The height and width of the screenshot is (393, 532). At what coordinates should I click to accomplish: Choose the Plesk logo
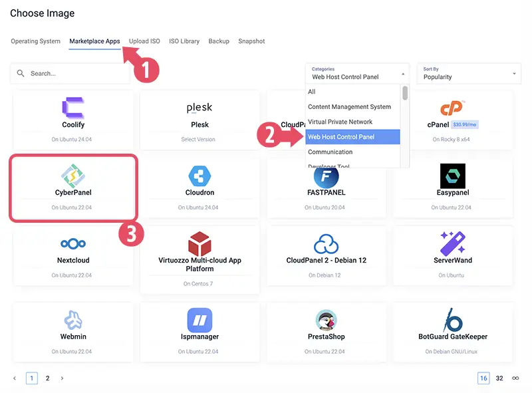(199, 108)
